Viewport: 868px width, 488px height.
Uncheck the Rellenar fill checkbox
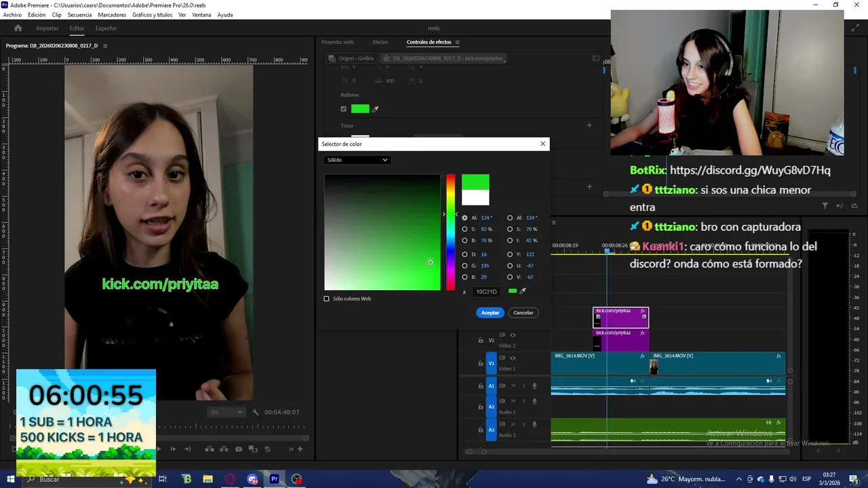click(x=344, y=108)
